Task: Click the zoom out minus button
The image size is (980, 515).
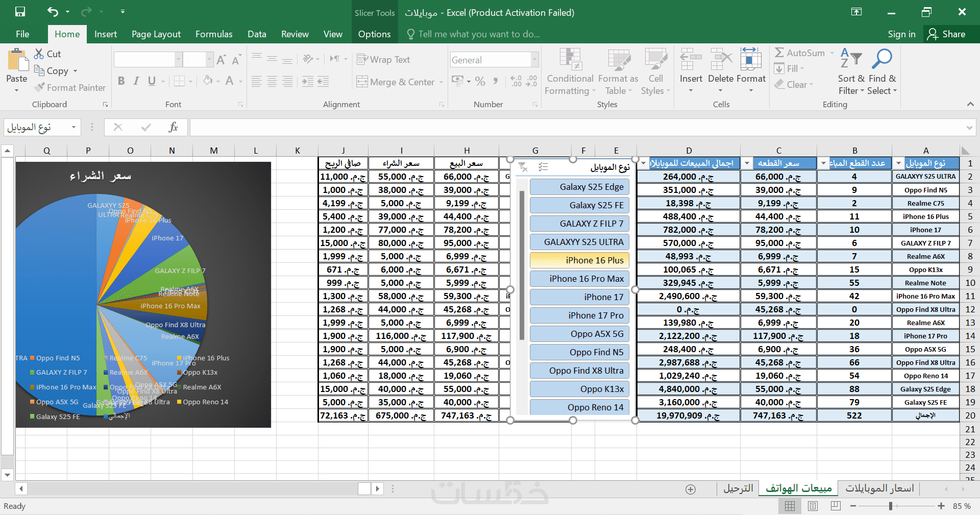Action: [x=853, y=506]
